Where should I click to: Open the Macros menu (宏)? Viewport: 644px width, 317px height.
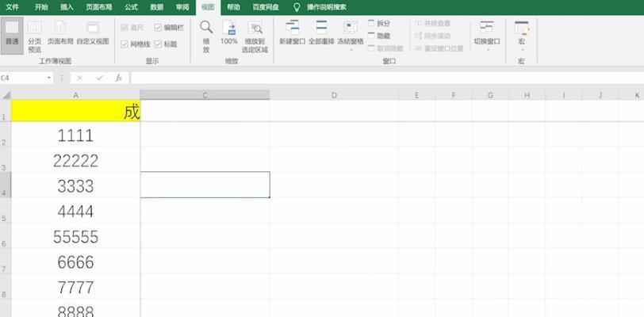pos(522,36)
